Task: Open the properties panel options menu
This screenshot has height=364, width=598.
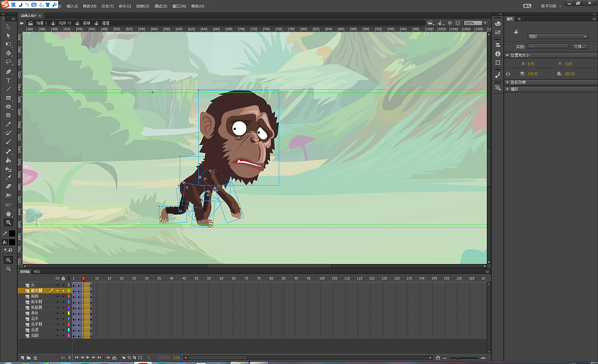Action: tap(594, 19)
